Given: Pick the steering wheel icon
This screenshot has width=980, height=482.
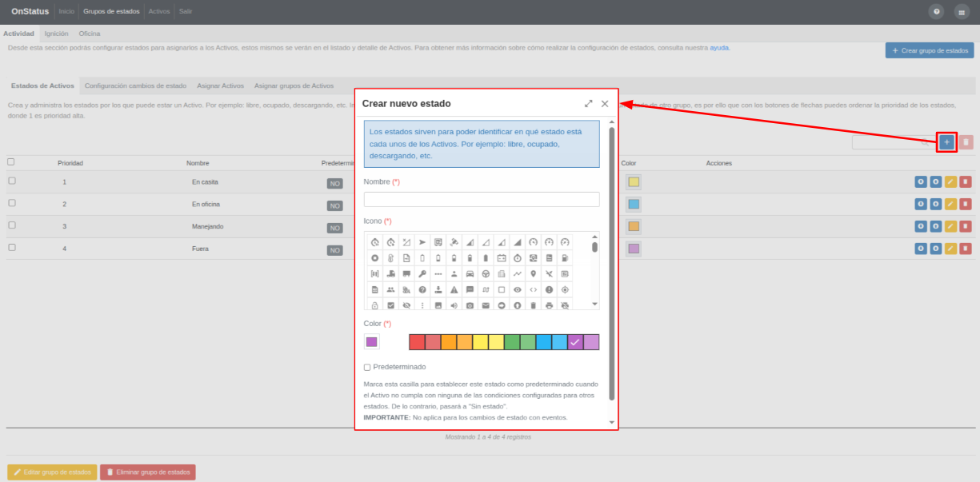Looking at the screenshot, I should click(x=486, y=274).
